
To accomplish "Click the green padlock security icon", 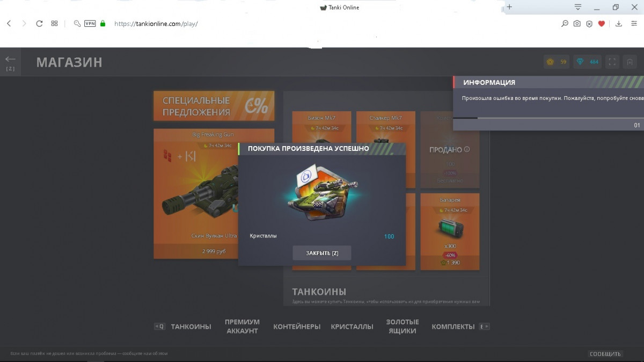I will [x=103, y=24].
